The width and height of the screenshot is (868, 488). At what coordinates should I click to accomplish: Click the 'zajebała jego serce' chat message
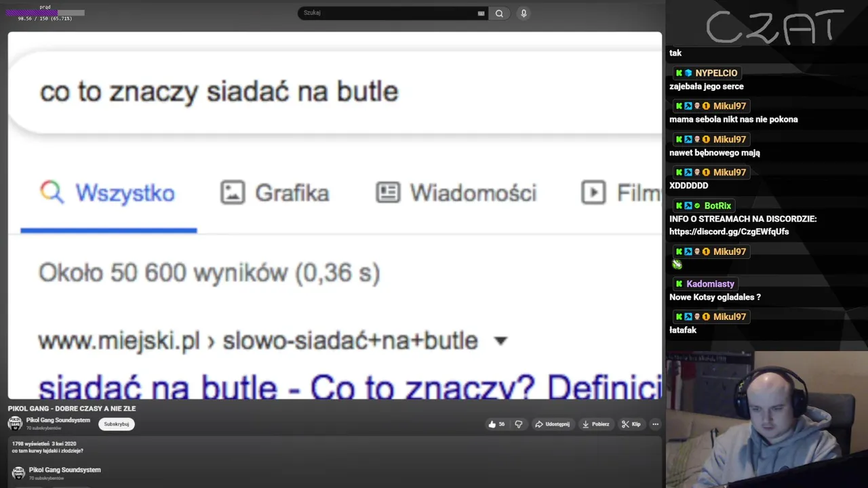[x=707, y=87]
